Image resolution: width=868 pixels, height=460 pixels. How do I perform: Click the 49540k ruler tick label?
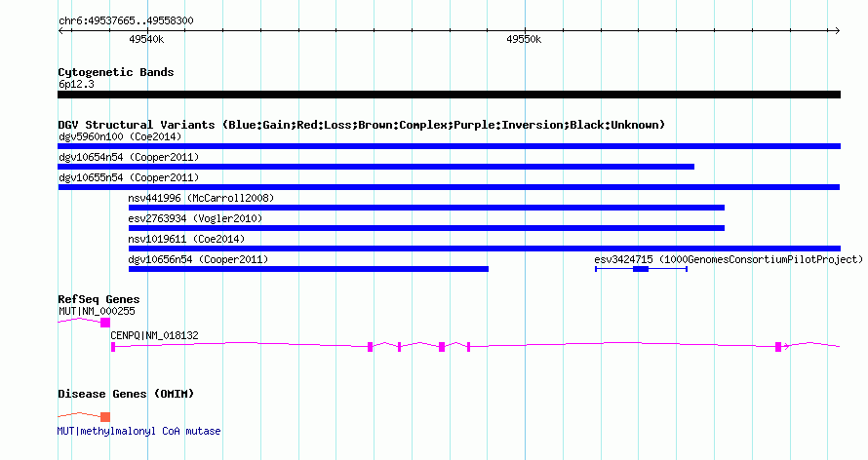click(146, 39)
